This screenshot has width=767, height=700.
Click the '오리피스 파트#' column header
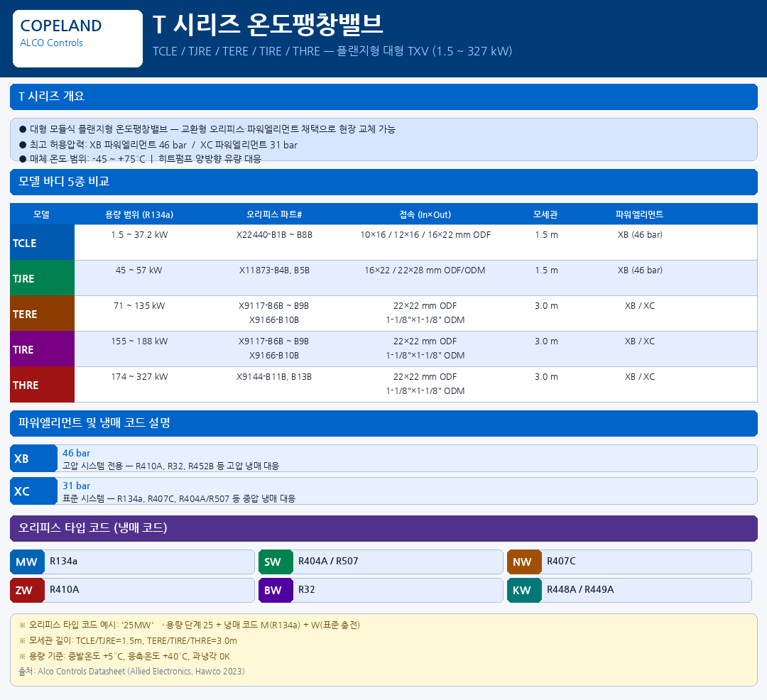coord(274,214)
